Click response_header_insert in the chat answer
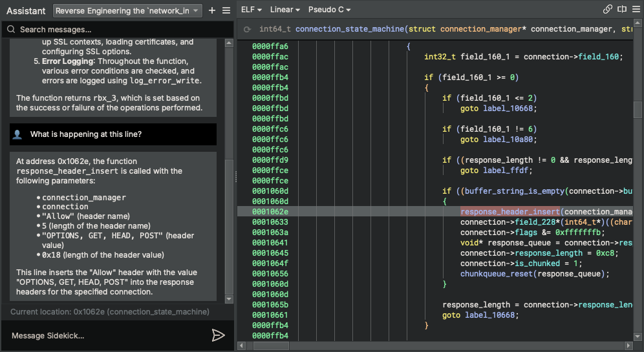Viewport: 644px width, 352px height. 67,171
